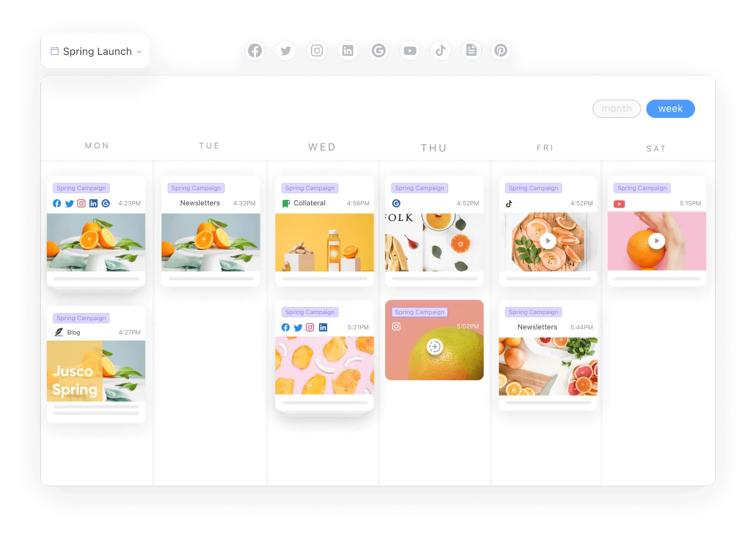
Task: Select the Google icon in the top toolbar
Action: click(379, 50)
